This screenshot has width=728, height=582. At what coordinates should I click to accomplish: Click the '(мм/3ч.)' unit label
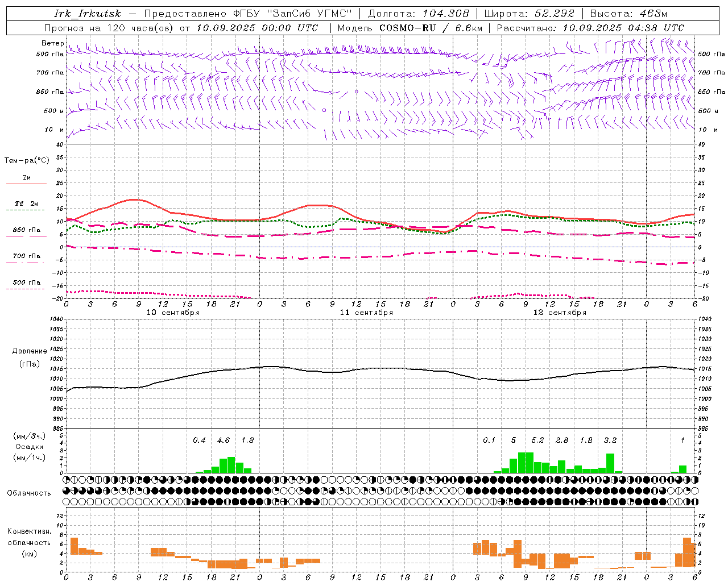(x=30, y=436)
